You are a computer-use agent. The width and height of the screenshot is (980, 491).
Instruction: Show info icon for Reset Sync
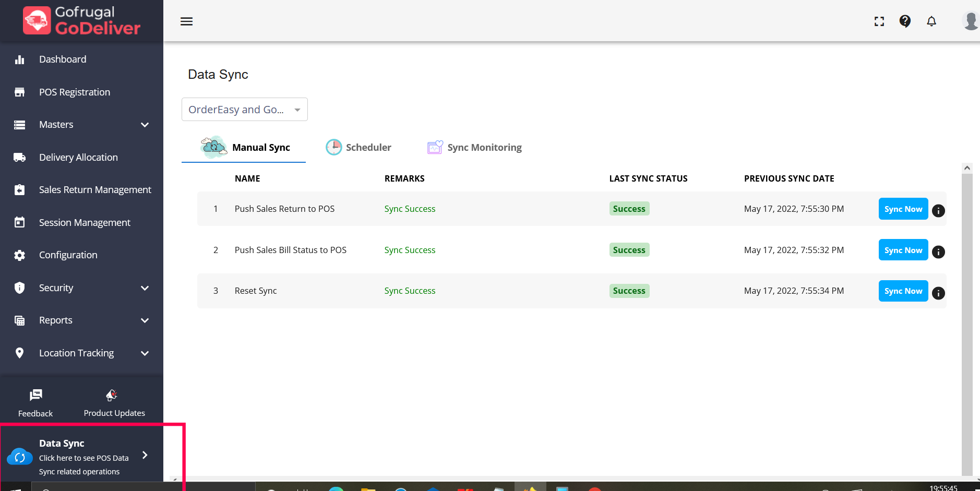(938, 293)
